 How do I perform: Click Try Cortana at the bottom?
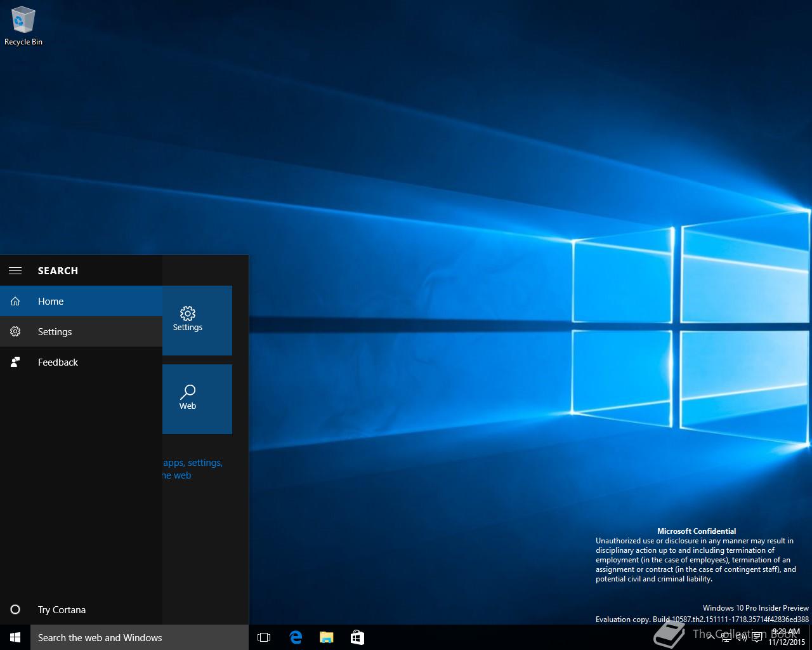(x=81, y=609)
